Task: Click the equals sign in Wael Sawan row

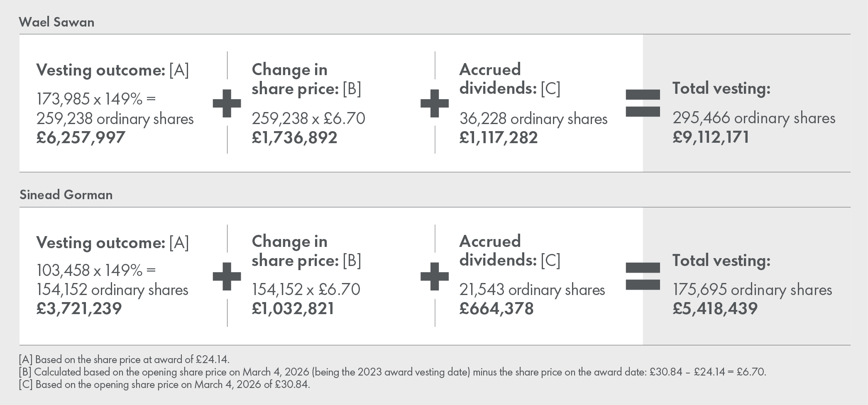Action: pyautogui.click(x=643, y=103)
